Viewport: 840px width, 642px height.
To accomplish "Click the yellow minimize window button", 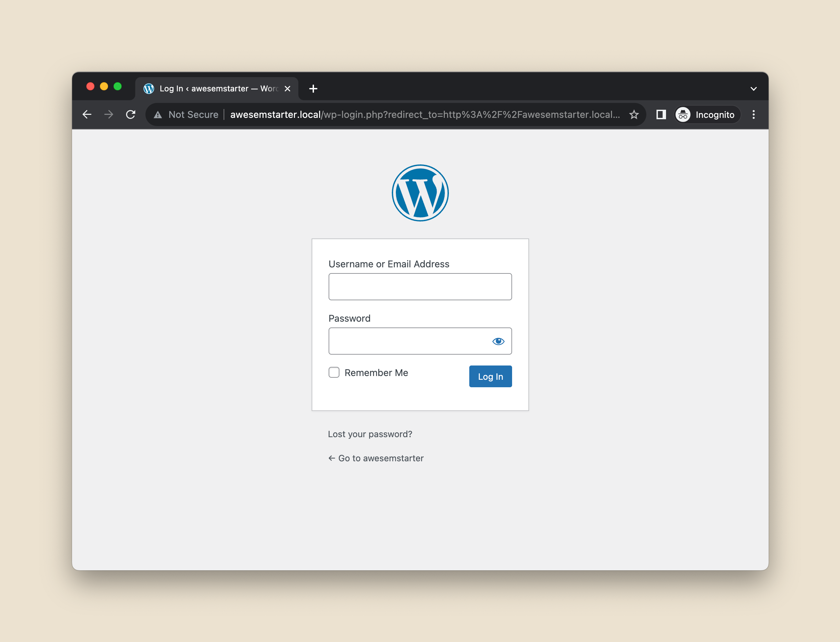I will click(x=104, y=86).
